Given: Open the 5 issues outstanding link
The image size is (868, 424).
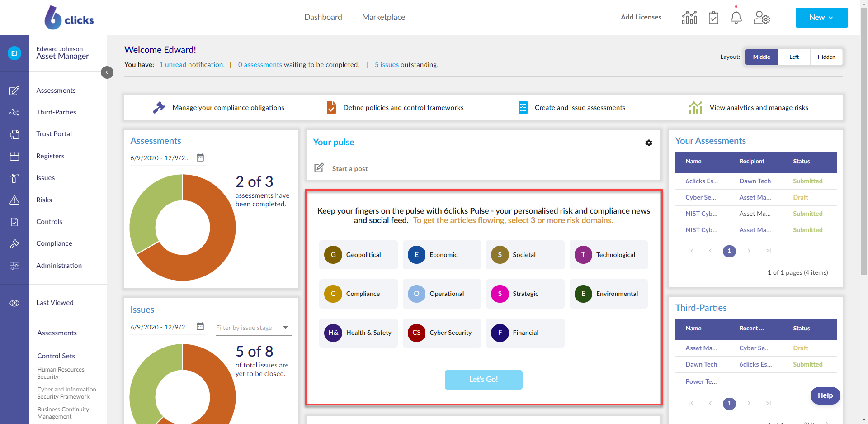Looking at the screenshot, I should click(x=387, y=65).
